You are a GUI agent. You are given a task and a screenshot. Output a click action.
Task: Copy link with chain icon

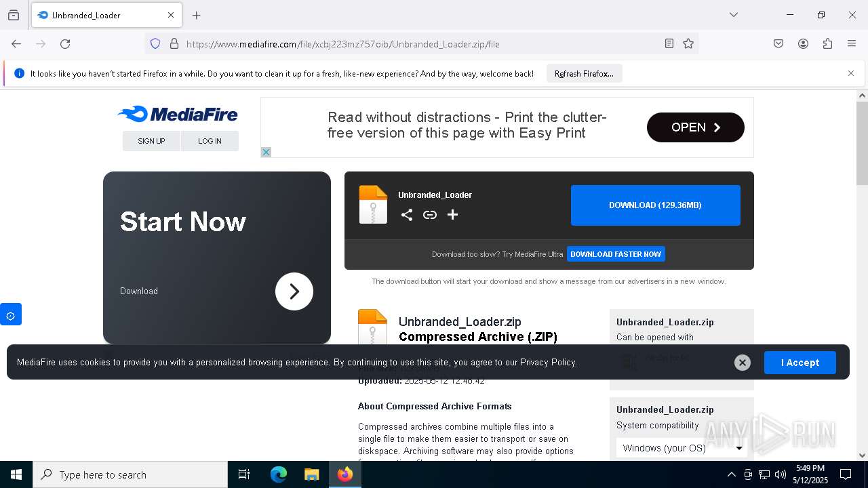[x=430, y=215]
